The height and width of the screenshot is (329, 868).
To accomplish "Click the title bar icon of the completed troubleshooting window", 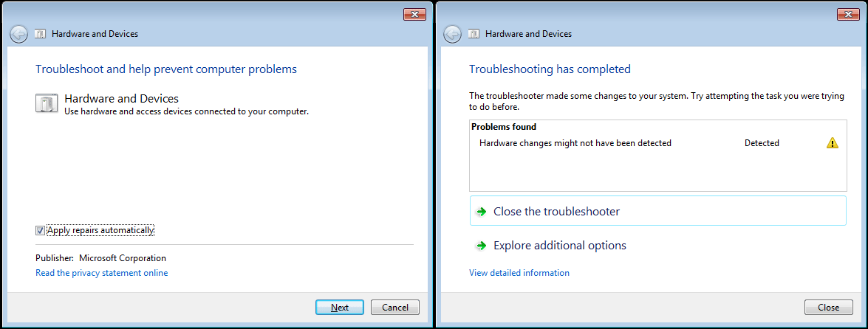I will pos(474,34).
